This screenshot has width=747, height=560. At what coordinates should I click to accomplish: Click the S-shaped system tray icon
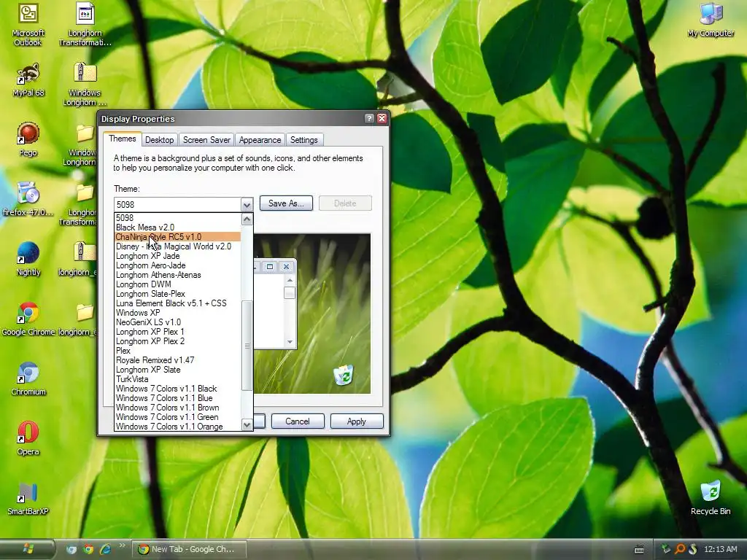(693, 549)
